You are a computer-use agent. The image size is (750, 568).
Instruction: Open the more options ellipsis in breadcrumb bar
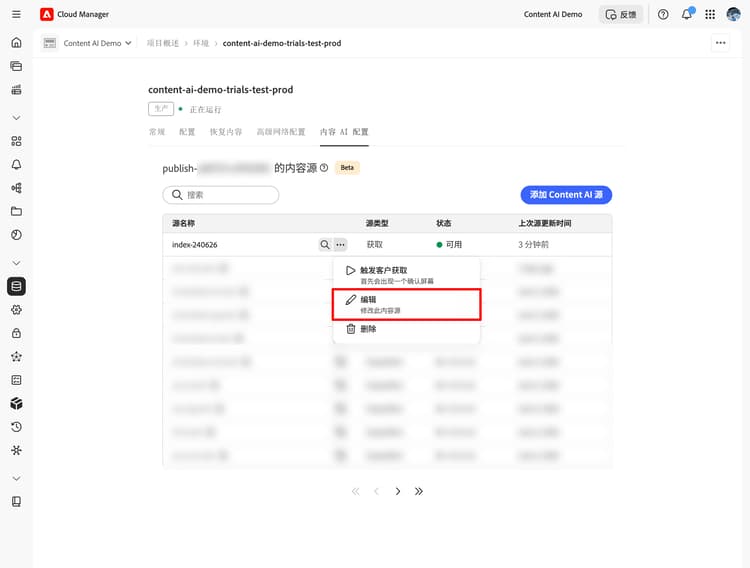[721, 43]
